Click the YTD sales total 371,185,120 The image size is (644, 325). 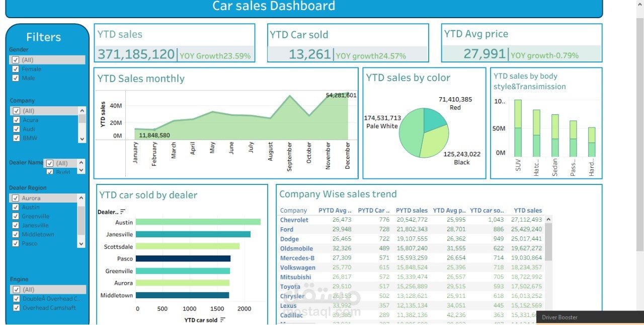[136, 54]
